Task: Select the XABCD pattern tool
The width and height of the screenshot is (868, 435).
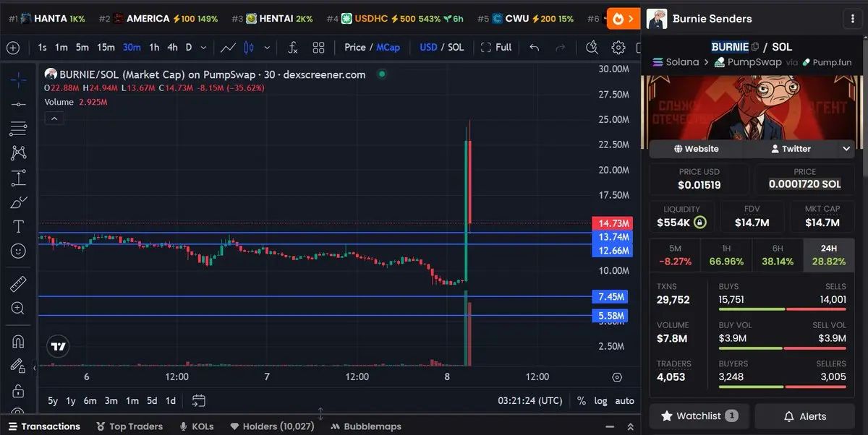Action: pos(18,152)
